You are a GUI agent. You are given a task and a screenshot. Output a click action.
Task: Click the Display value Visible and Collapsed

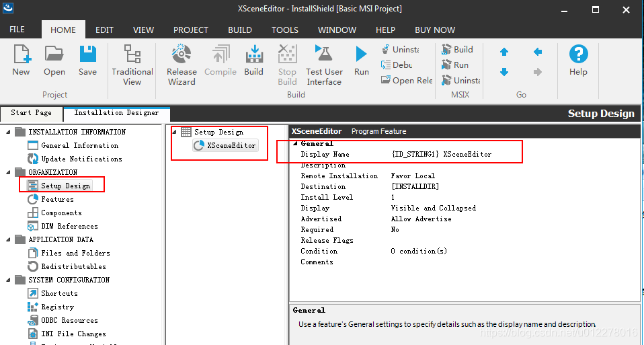(434, 208)
